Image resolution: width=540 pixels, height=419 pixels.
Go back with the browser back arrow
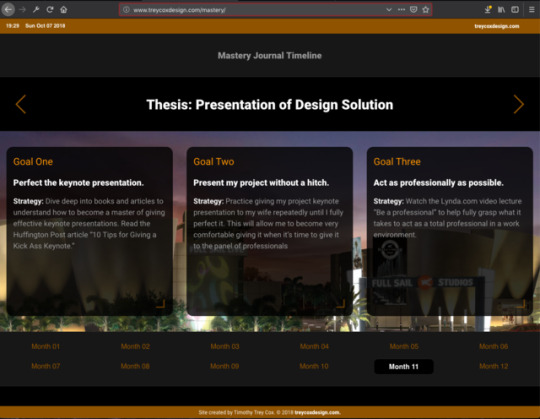tap(8, 9)
